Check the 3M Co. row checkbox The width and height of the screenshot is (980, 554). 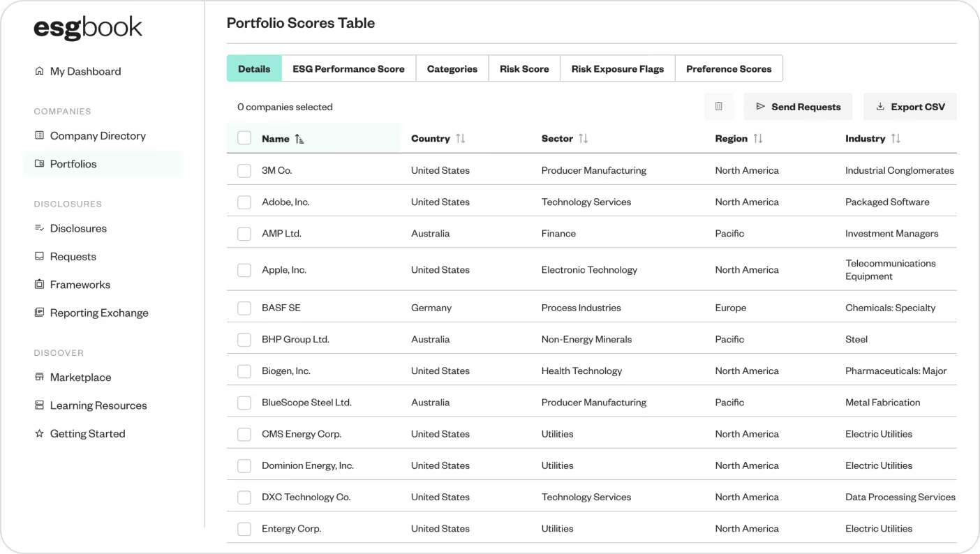tap(244, 170)
